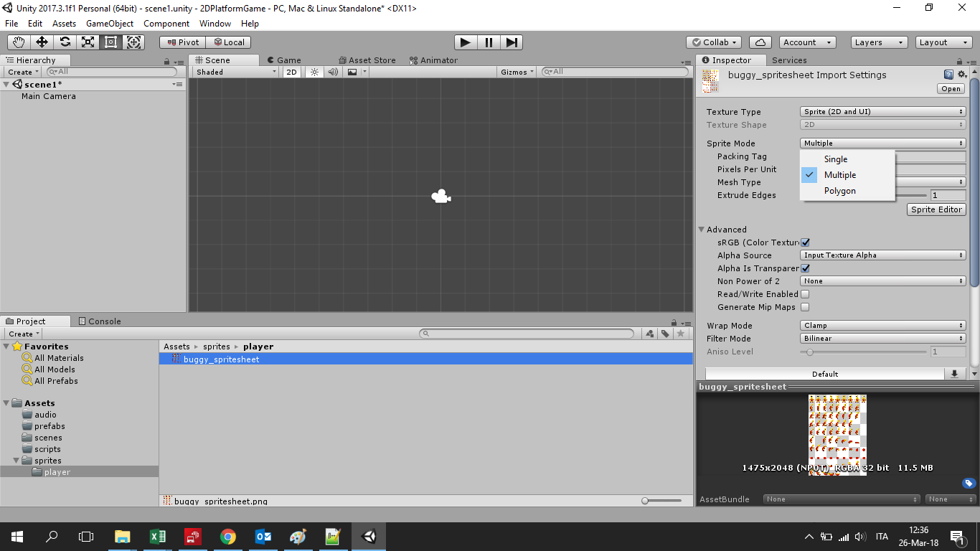Open the GameObject menu
Viewport: 980px width, 551px height.
pos(109,24)
